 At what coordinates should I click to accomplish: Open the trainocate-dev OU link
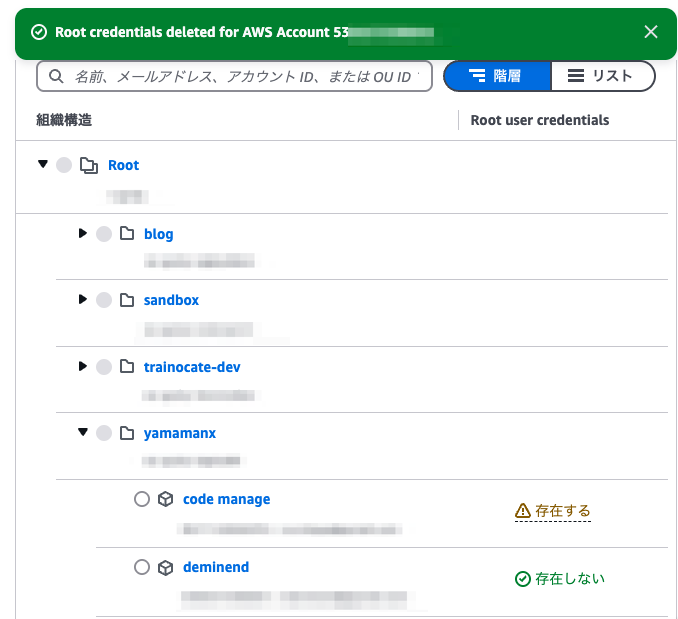point(192,367)
